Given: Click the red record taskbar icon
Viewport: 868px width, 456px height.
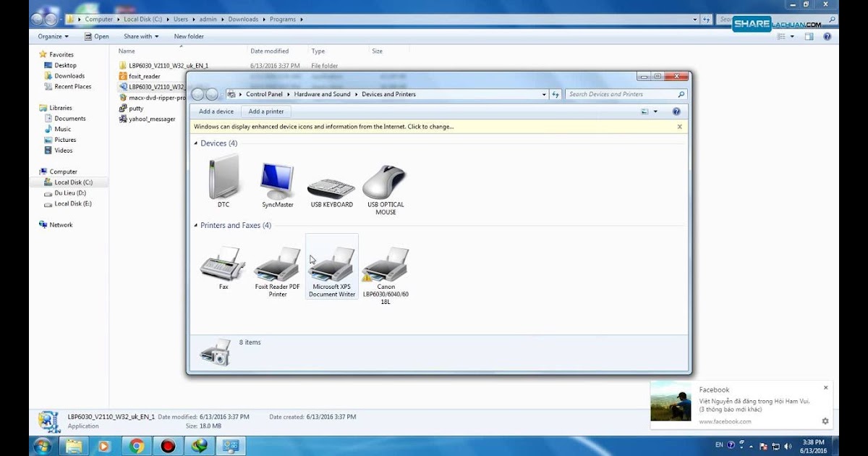Looking at the screenshot, I should point(168,446).
